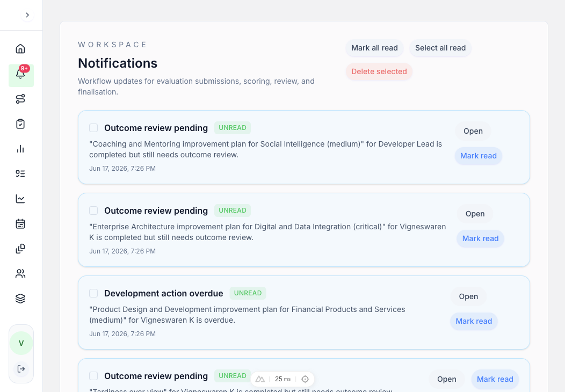The width and height of the screenshot is (565, 392).
Task: Click Outcome review pending title on Enterprise Architecture card
Action: (x=156, y=210)
